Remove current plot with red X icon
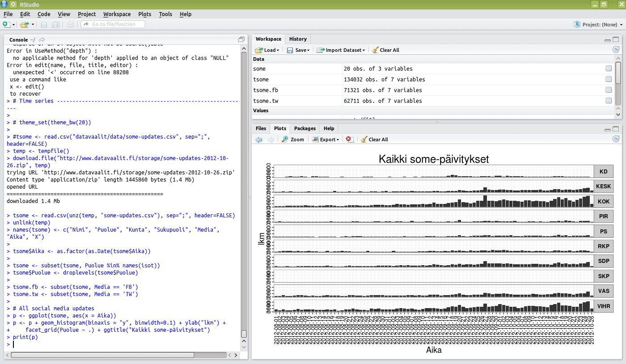The width and height of the screenshot is (626, 364). tap(349, 140)
